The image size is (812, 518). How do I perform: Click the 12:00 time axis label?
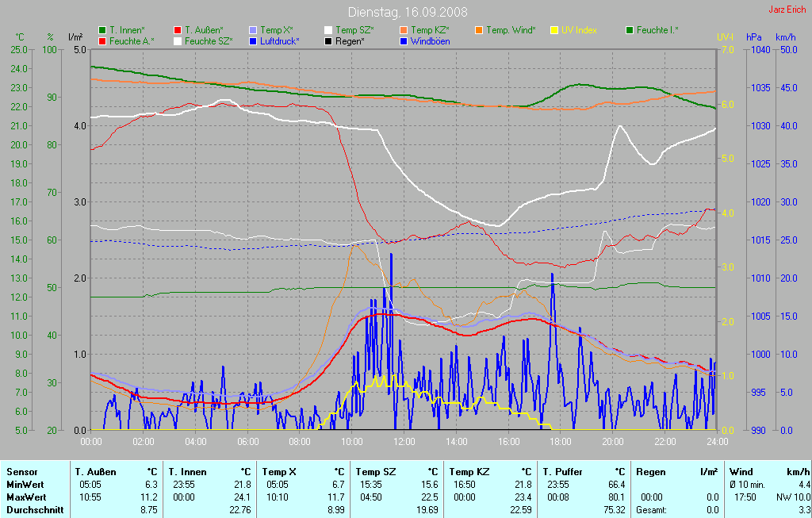click(x=404, y=442)
